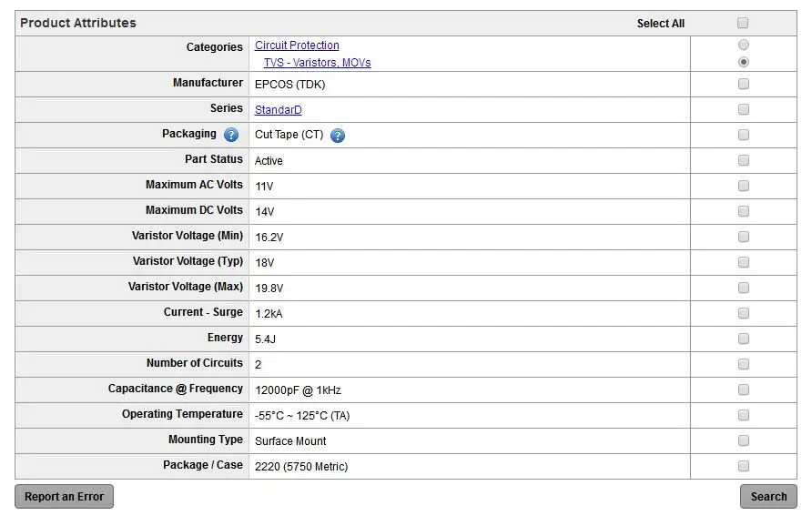Tick the Varistor Voltage (Min) checkbox
The height and width of the screenshot is (526, 812).
click(744, 237)
